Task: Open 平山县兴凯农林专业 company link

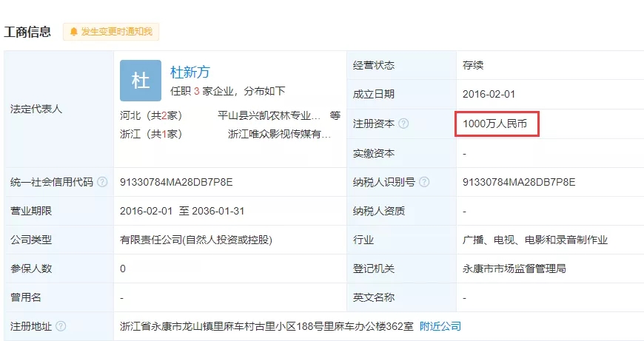Action: pyautogui.click(x=269, y=115)
